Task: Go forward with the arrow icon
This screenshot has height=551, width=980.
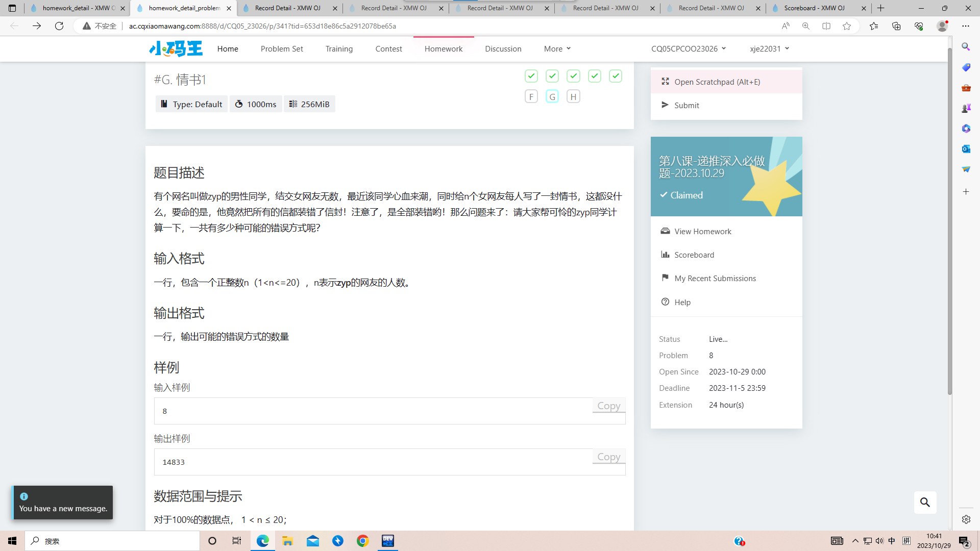Action: [x=37, y=26]
